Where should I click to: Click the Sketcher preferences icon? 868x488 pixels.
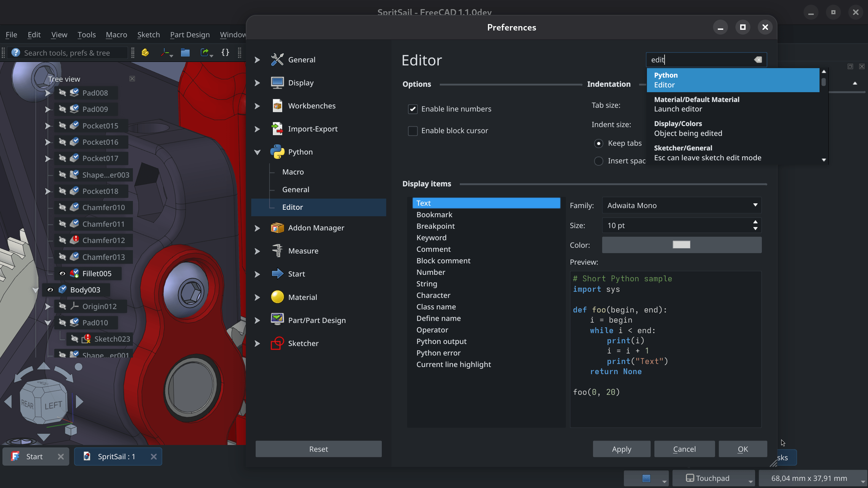(x=277, y=343)
